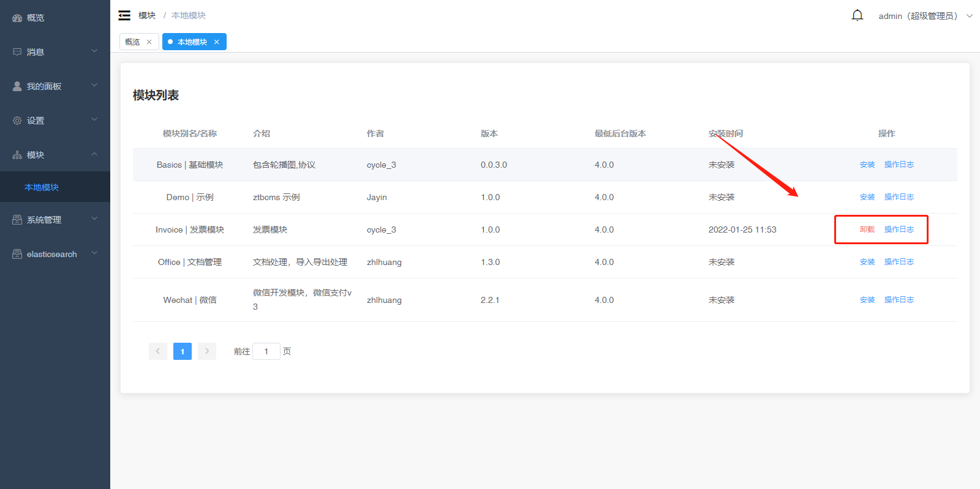Click 安装 for the Basics module
The height and width of the screenshot is (489, 980).
[x=867, y=165]
